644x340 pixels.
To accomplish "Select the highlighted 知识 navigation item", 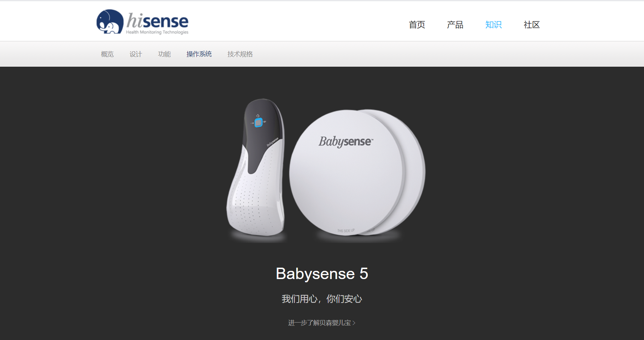I will point(494,25).
